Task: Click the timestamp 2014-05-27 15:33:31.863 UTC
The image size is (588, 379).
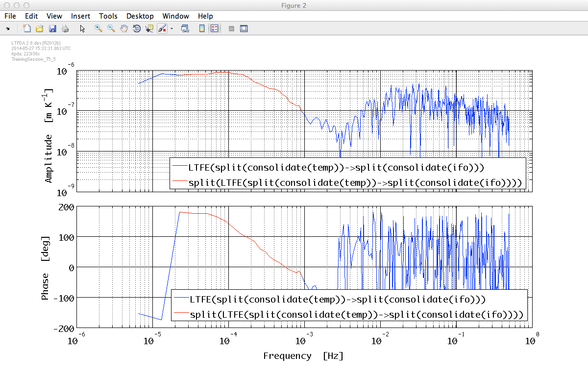Action: [x=41, y=49]
